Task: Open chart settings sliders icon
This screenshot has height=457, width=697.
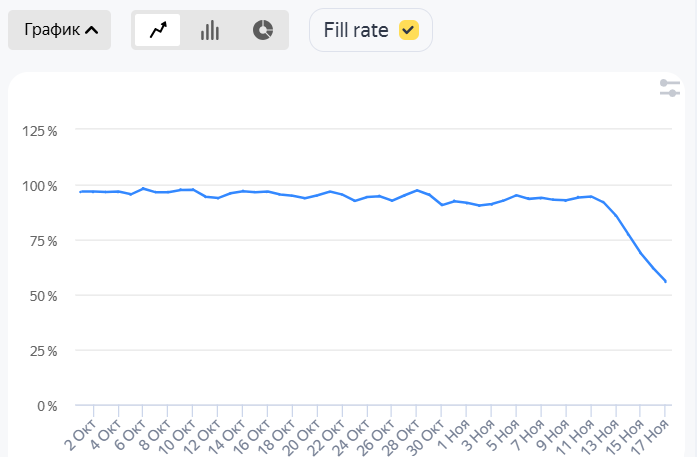Action: 670,88
